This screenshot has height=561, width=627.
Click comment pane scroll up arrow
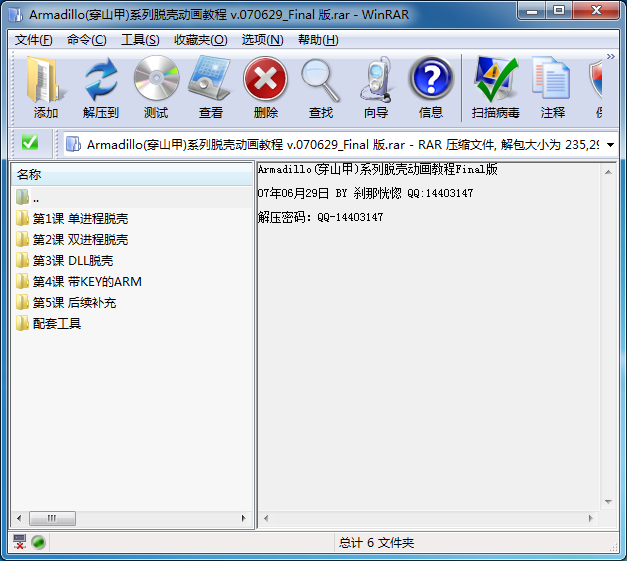click(x=608, y=172)
